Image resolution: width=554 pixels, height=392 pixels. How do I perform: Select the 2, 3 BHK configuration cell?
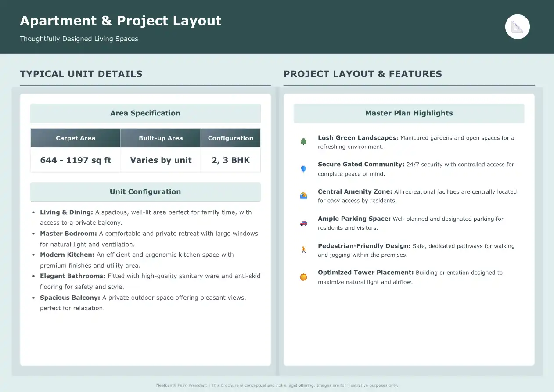pos(230,160)
